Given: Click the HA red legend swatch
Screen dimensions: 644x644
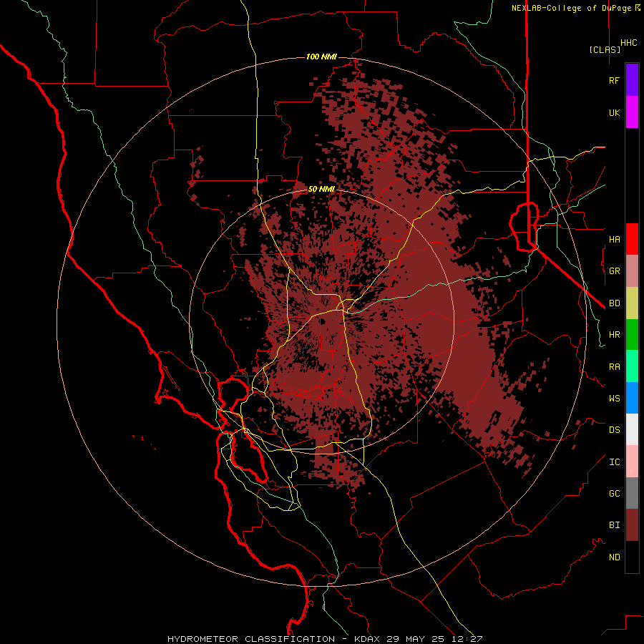Looking at the screenshot, I should point(632,239).
